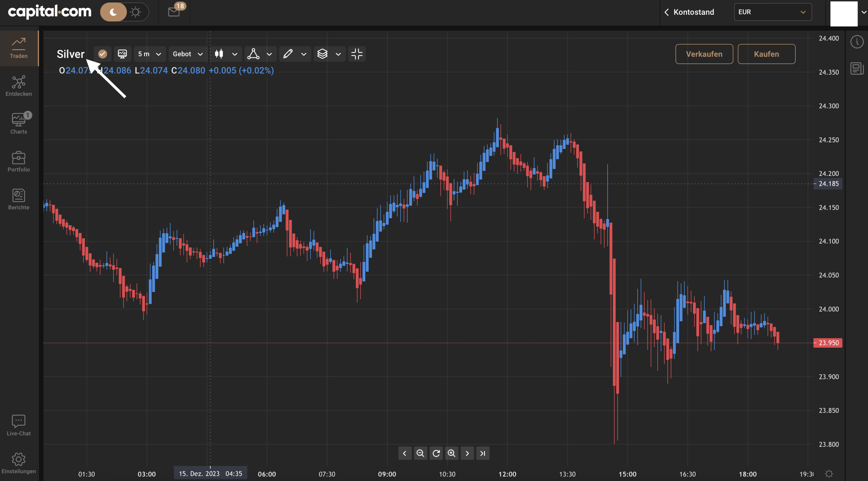Open chart axis settings gear at bottom right
868x481 pixels.
(829, 473)
